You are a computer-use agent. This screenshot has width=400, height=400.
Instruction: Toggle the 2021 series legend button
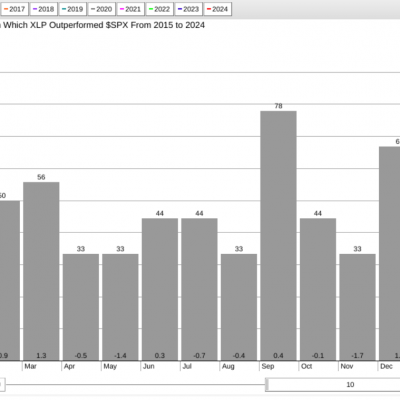point(131,9)
